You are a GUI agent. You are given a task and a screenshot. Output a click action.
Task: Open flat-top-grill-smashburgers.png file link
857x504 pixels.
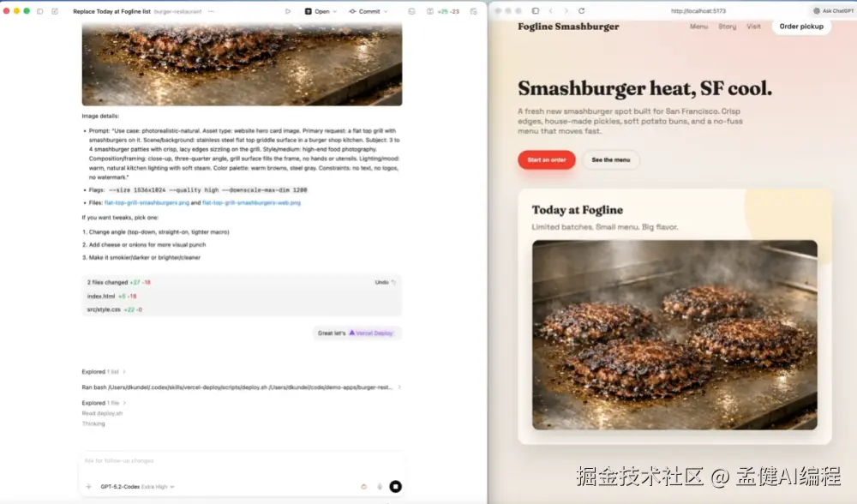point(147,203)
